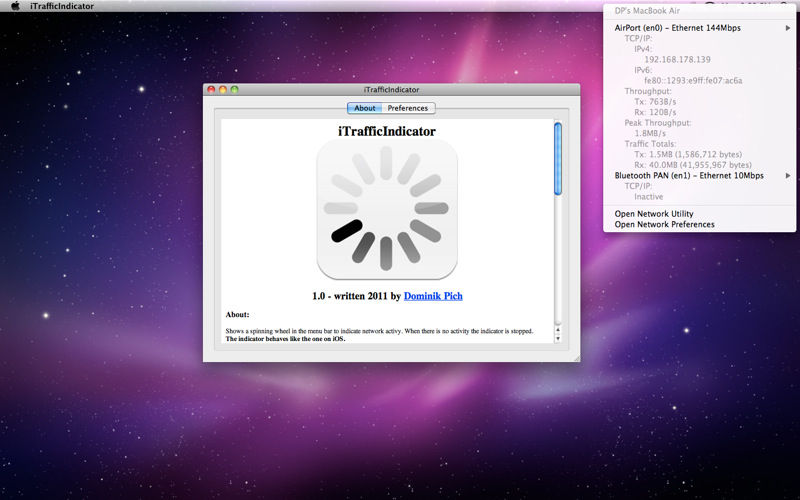Screen dimensions: 800x500
Task: Open the Apple menu
Action: [15, 6]
